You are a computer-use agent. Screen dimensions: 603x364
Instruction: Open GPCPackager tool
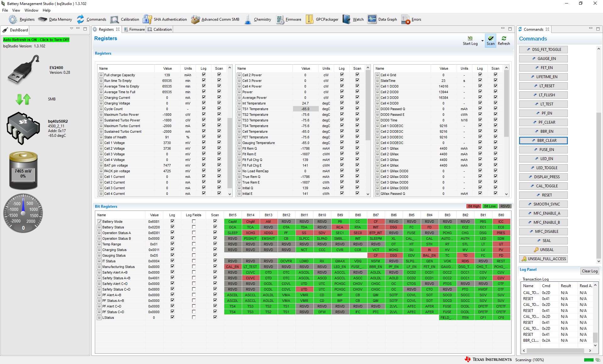322,19
